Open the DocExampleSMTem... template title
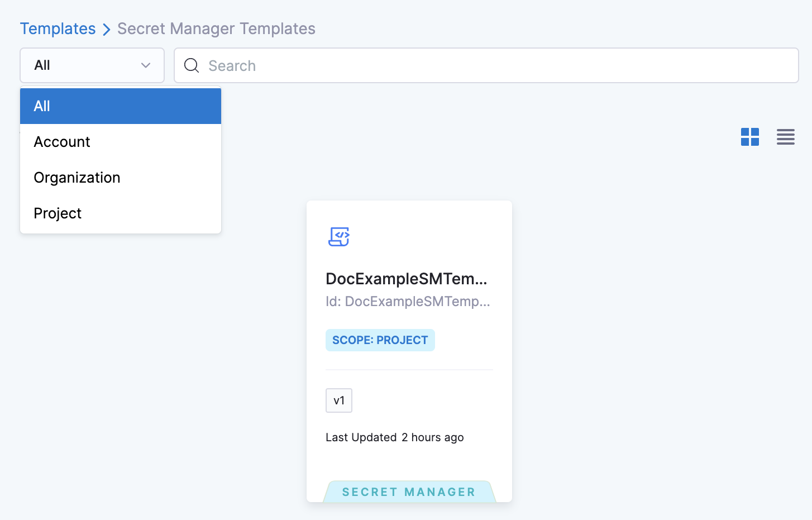Image resolution: width=812 pixels, height=520 pixels. [x=406, y=279]
